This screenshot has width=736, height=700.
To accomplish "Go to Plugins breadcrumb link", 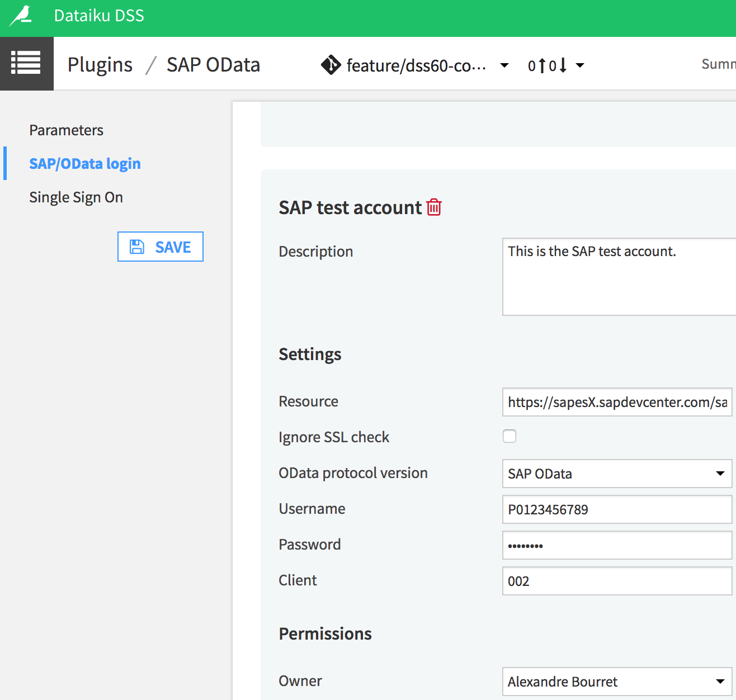I will click(x=100, y=65).
